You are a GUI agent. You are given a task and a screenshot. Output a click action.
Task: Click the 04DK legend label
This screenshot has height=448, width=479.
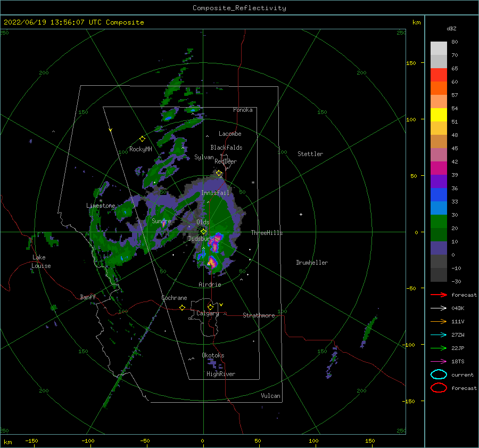(458, 308)
